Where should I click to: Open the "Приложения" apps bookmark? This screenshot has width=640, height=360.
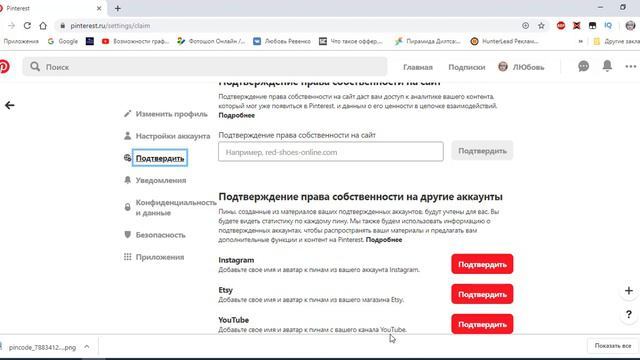tap(20, 41)
